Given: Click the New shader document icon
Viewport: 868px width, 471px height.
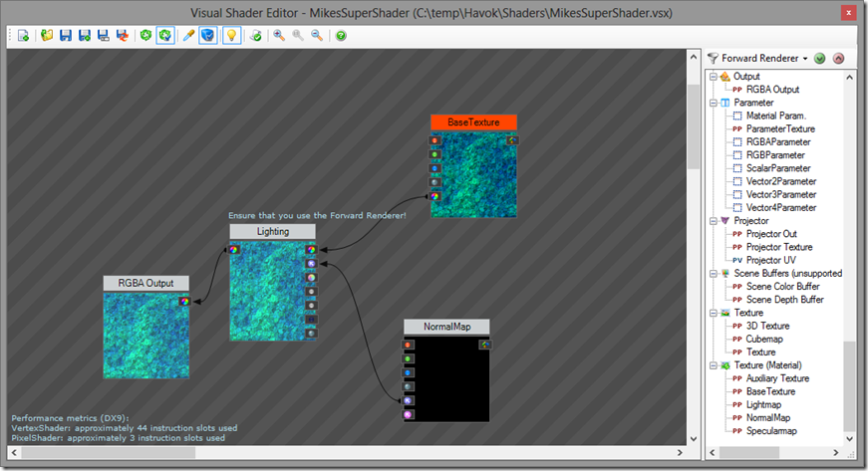Looking at the screenshot, I should tap(23, 36).
